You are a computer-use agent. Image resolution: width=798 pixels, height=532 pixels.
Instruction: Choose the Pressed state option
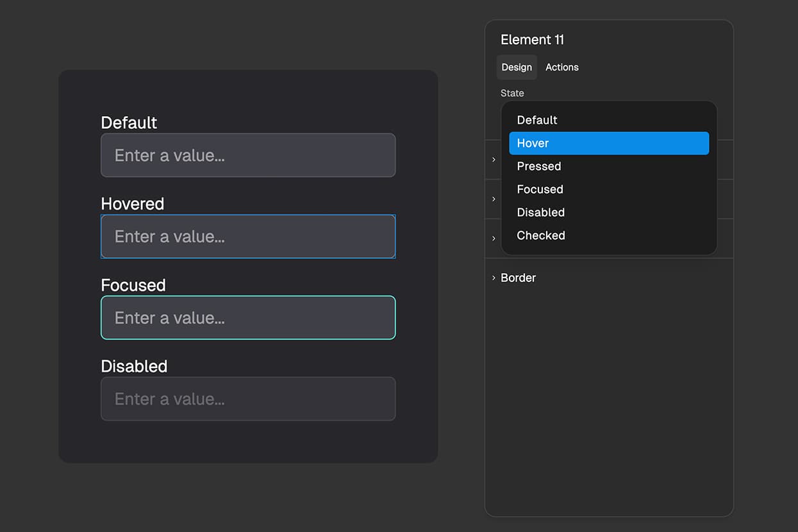(538, 166)
